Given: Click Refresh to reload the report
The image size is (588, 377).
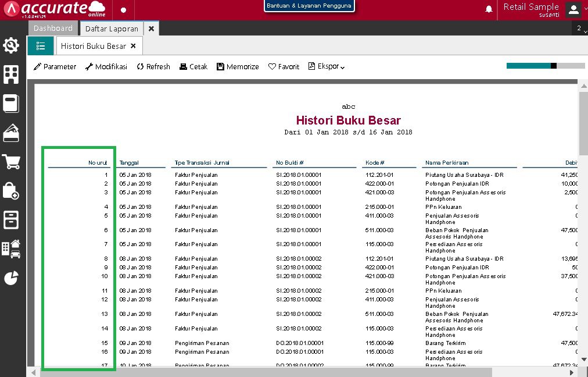Looking at the screenshot, I should (153, 66).
